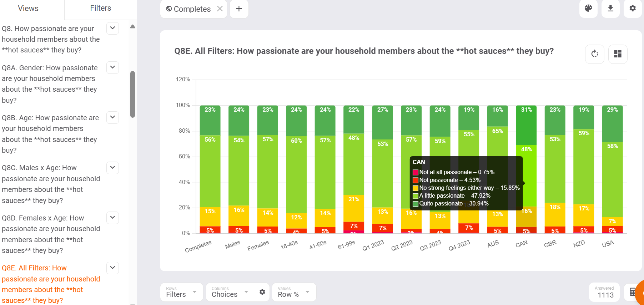Click the calculator icon near Answered

coord(633,292)
